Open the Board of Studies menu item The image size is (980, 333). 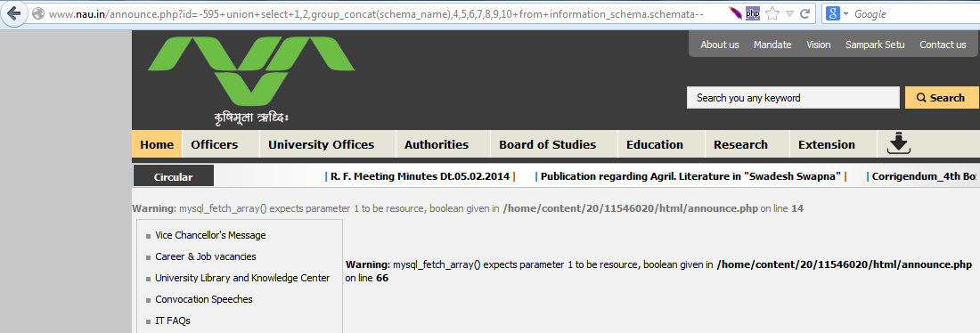548,144
